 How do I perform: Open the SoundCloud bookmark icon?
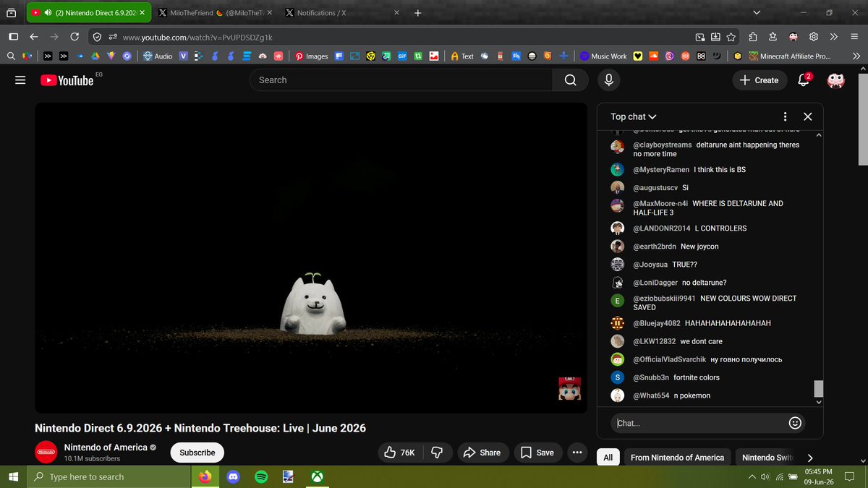click(x=653, y=56)
